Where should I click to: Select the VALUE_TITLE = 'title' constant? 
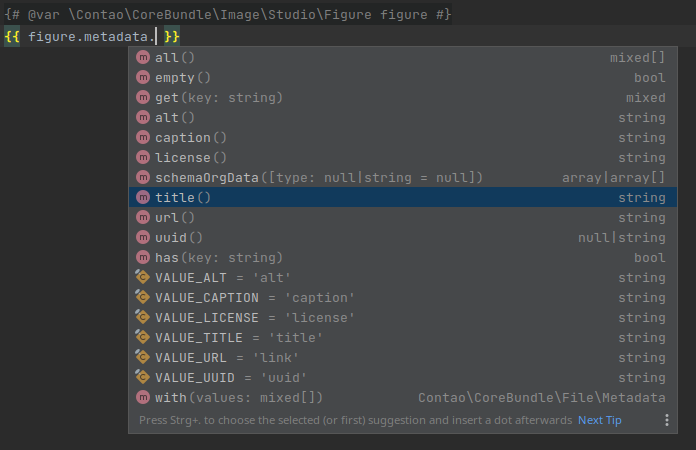tap(403, 337)
